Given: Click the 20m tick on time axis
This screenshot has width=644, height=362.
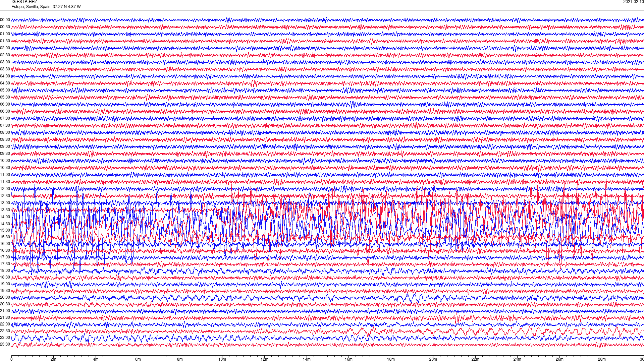Looking at the screenshot, I should click(x=433, y=359).
